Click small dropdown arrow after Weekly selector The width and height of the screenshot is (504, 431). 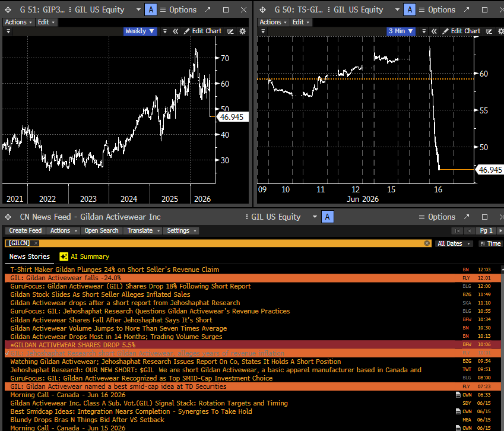tap(164, 31)
